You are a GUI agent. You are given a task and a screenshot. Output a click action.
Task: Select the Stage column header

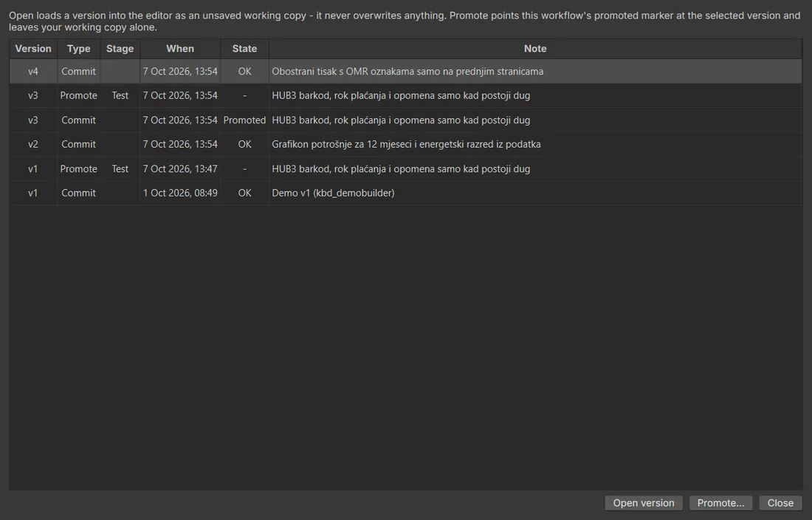tap(120, 49)
